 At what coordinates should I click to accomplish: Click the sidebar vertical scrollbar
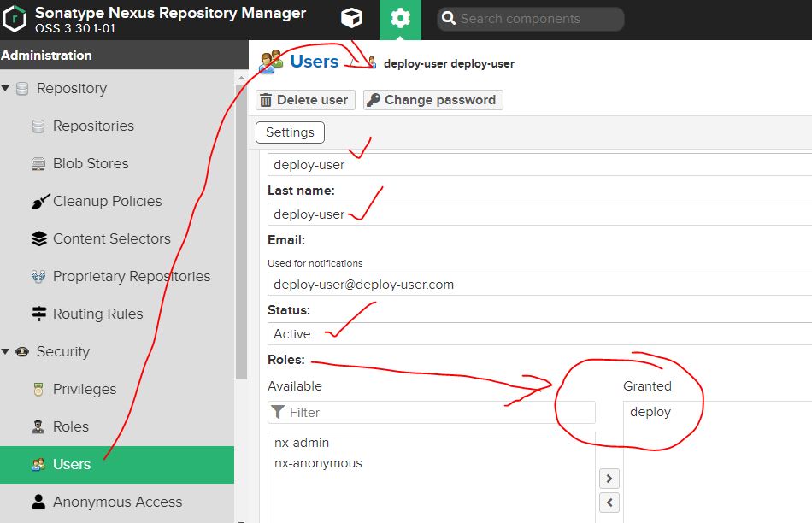coord(241,233)
